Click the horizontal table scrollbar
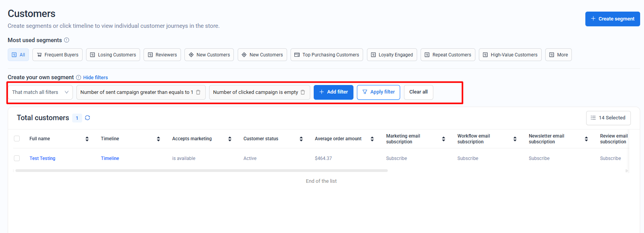 [x=201, y=170]
